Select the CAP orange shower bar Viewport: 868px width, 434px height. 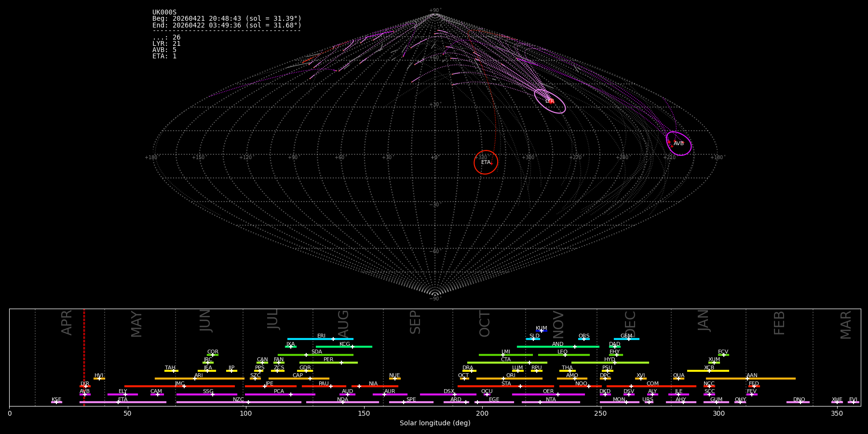click(299, 379)
